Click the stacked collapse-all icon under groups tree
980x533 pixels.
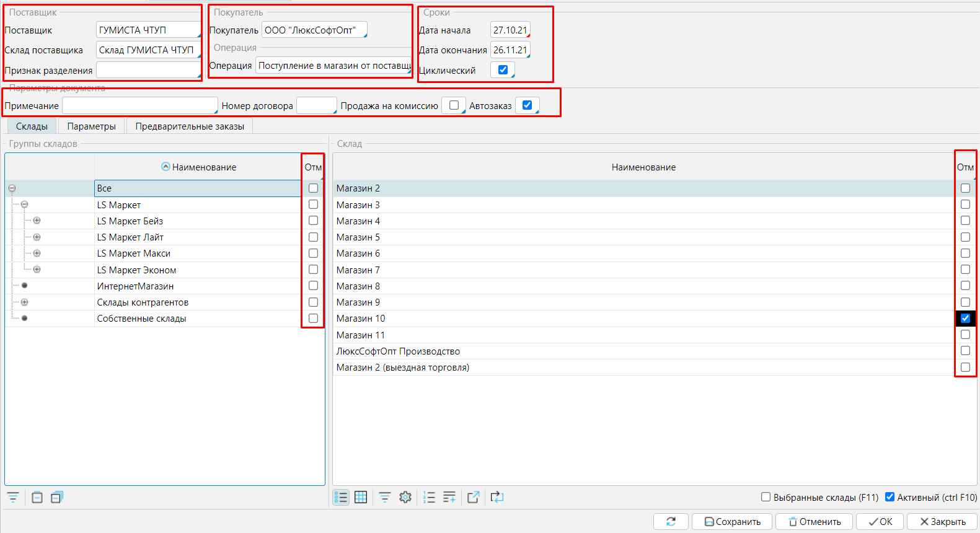57,497
